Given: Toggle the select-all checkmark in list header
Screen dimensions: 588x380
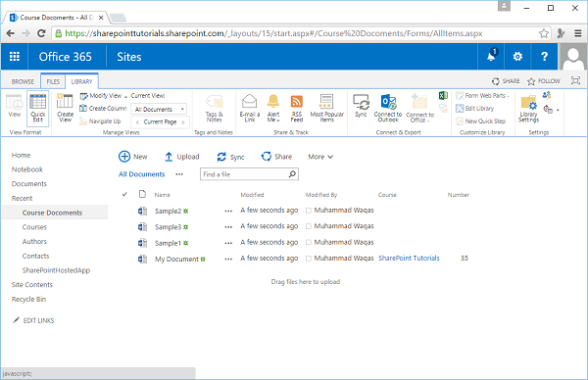Looking at the screenshot, I should pos(124,194).
